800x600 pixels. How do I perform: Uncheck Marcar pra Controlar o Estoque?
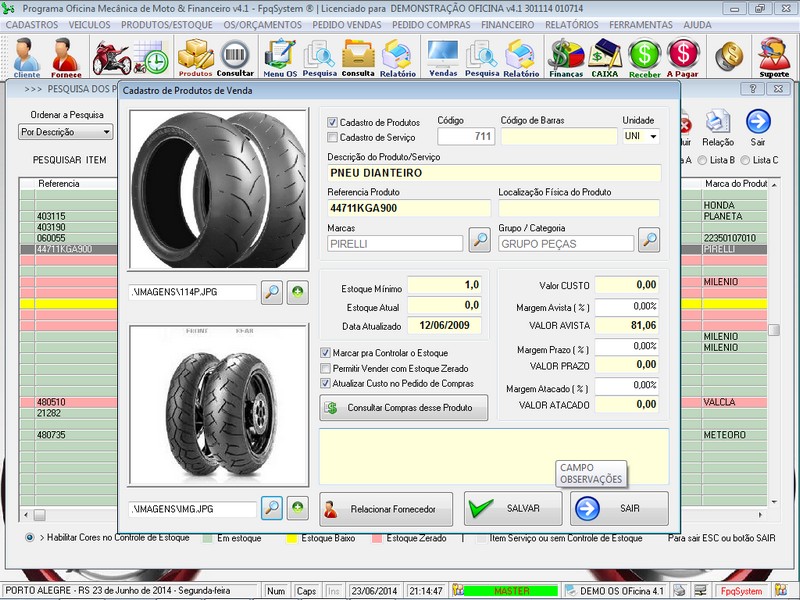(x=326, y=353)
